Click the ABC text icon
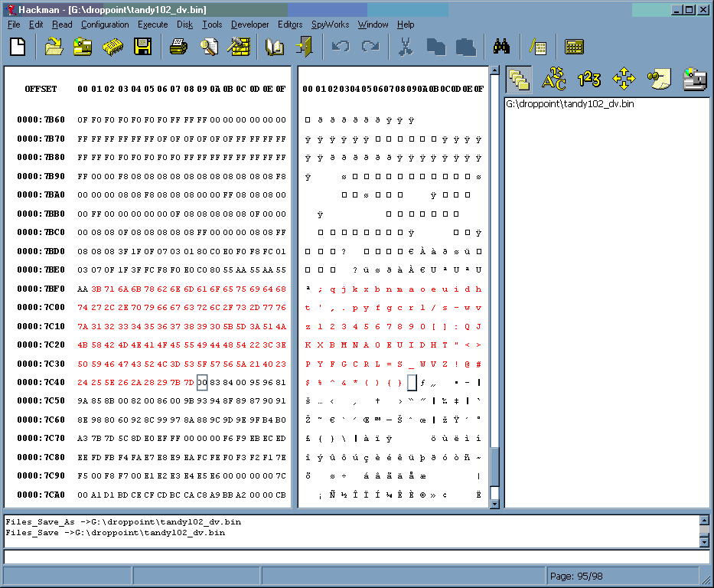The width and height of the screenshot is (714, 588). 554,80
